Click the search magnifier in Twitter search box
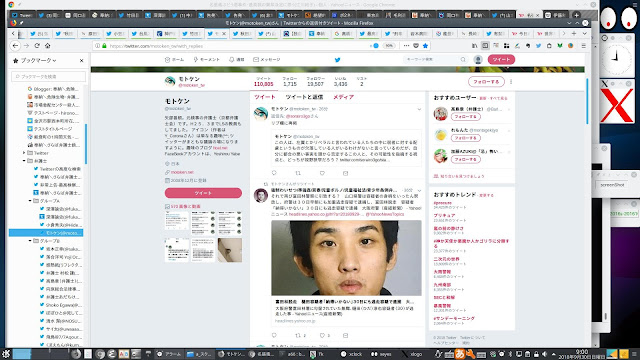This screenshot has height=360, width=640. [463, 60]
